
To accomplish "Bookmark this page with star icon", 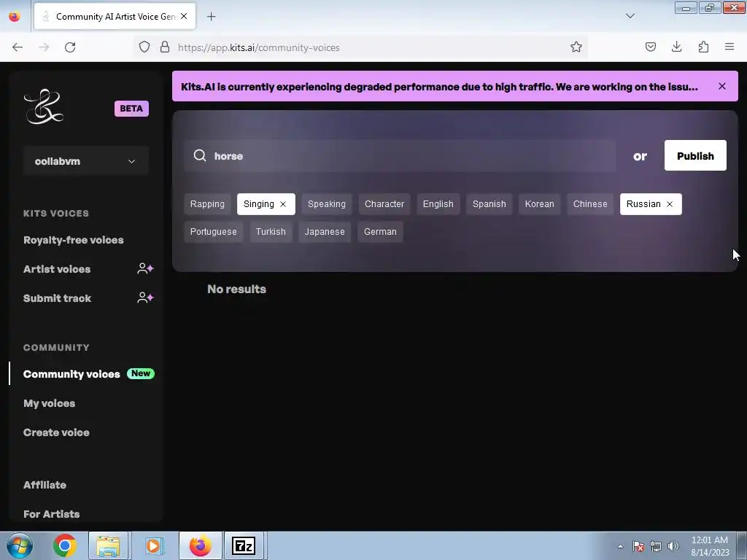I will coord(576,47).
